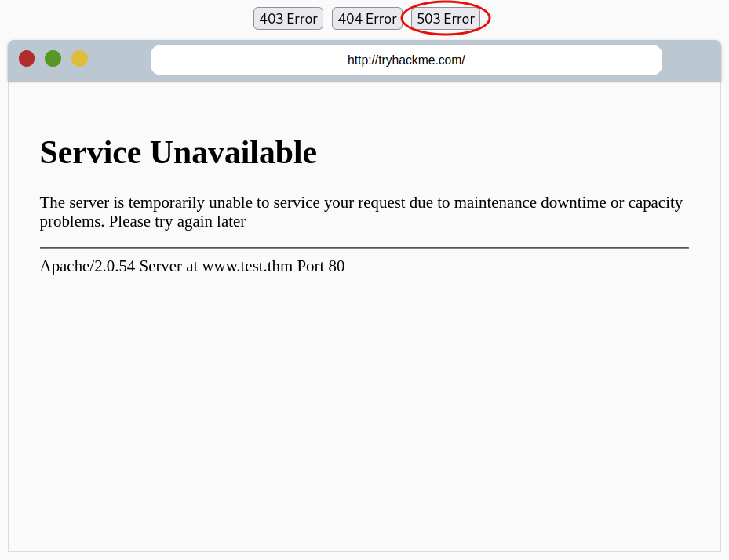The width and height of the screenshot is (729, 560).
Task: Click the yellow browser window control dot
Action: click(x=78, y=58)
